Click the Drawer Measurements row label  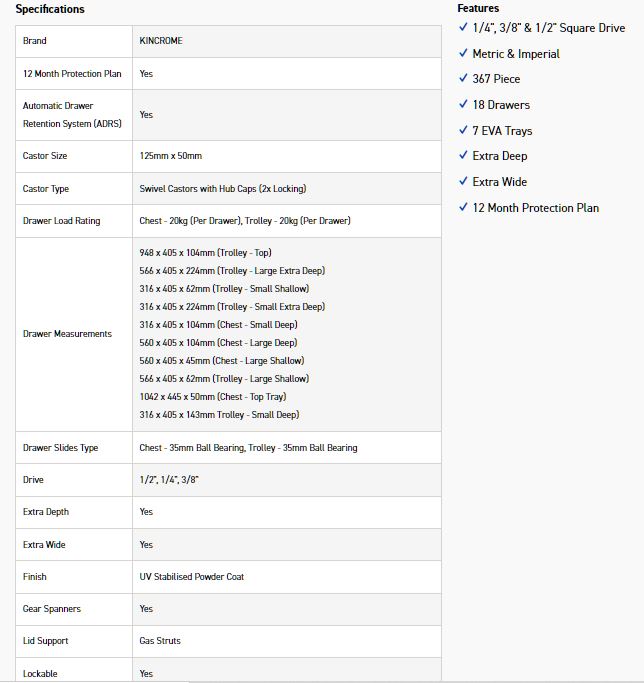click(67, 334)
